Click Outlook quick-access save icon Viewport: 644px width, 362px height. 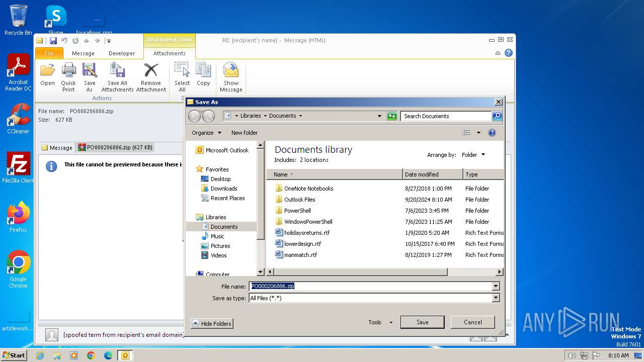click(53, 41)
